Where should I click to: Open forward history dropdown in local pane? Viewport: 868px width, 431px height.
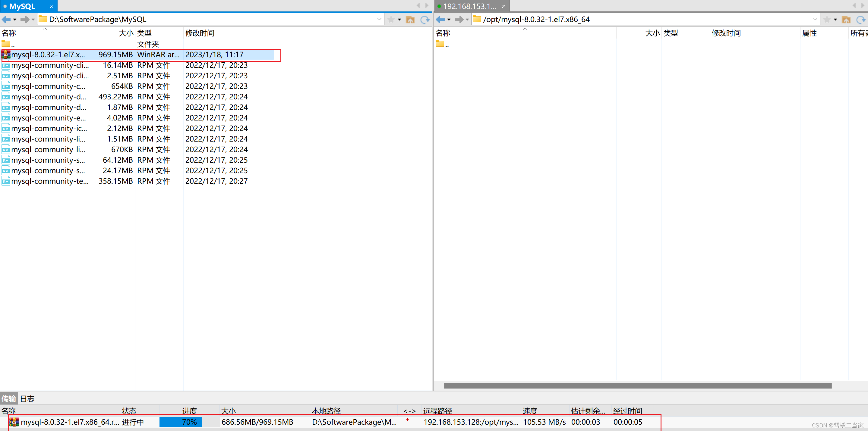pyautogui.click(x=33, y=20)
